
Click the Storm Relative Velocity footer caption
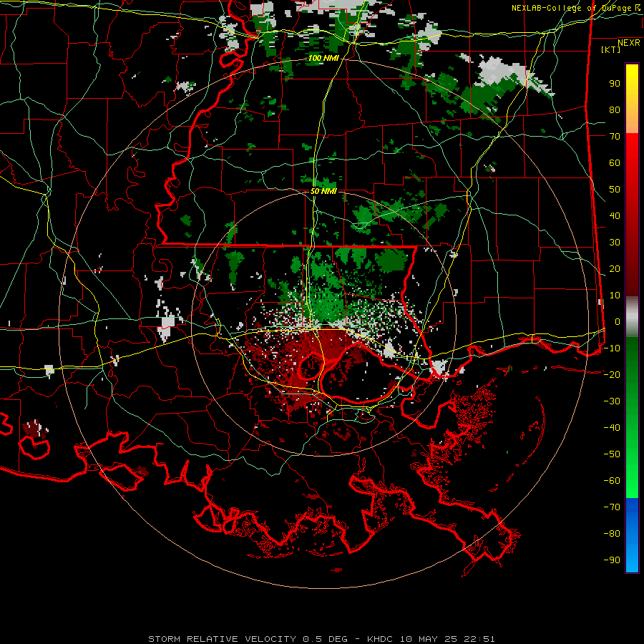tap(321, 639)
